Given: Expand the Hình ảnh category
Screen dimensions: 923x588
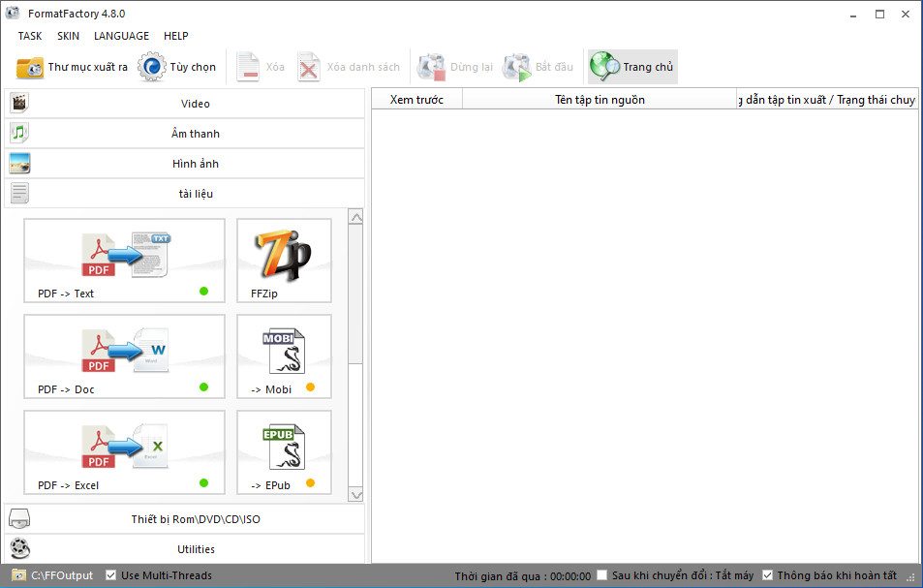Looking at the screenshot, I should tap(184, 164).
